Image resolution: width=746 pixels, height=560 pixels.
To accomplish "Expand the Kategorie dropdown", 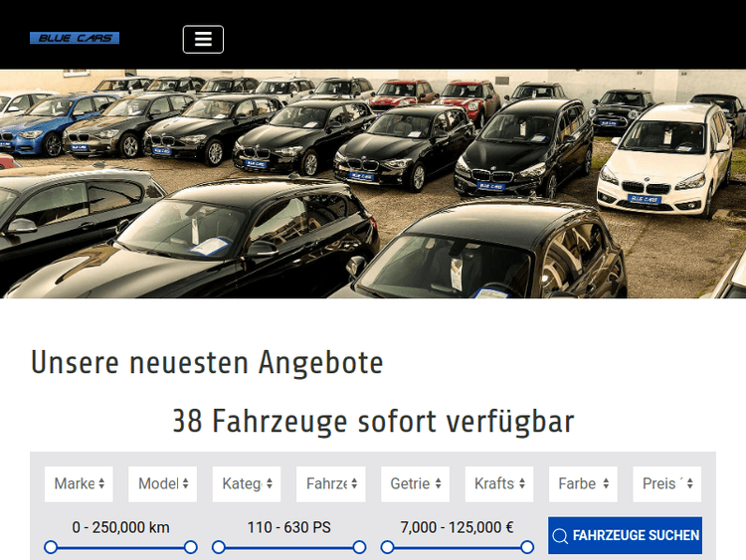I will (x=247, y=483).
